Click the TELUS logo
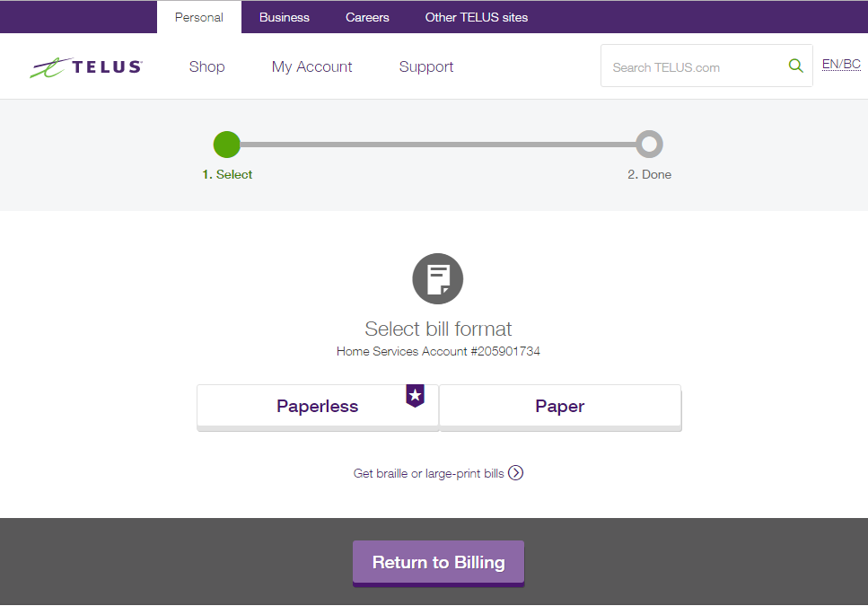 [x=85, y=66]
